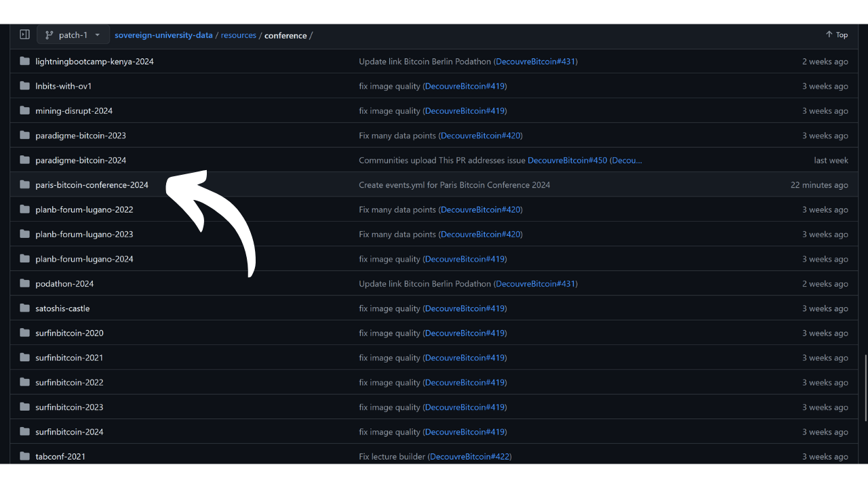
Task: Open the paris-bitcoin-conference-2024 folder
Action: pyautogui.click(x=92, y=185)
